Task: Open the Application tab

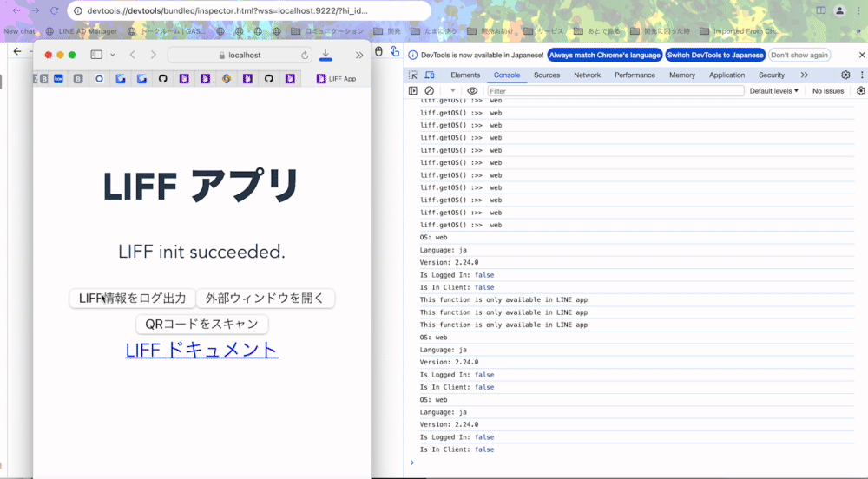Action: [727, 75]
